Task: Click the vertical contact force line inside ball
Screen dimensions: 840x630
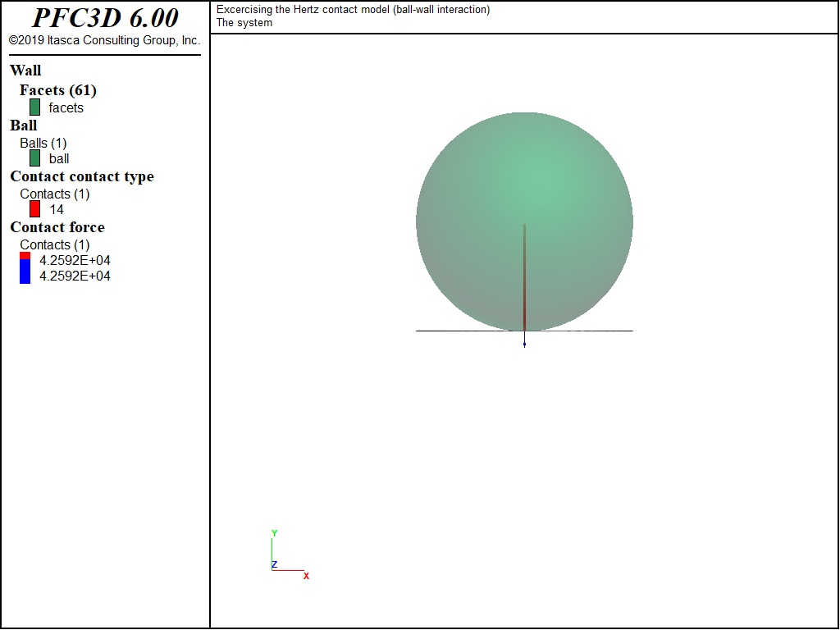Action: pos(524,277)
